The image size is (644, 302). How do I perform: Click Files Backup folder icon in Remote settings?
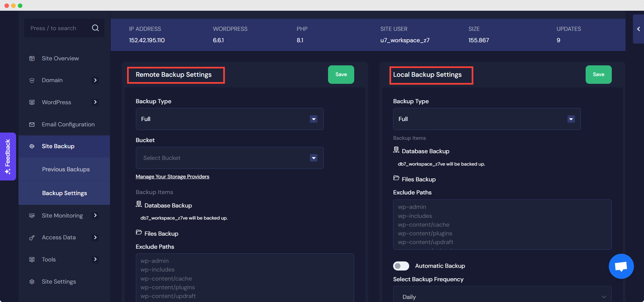pyautogui.click(x=139, y=232)
